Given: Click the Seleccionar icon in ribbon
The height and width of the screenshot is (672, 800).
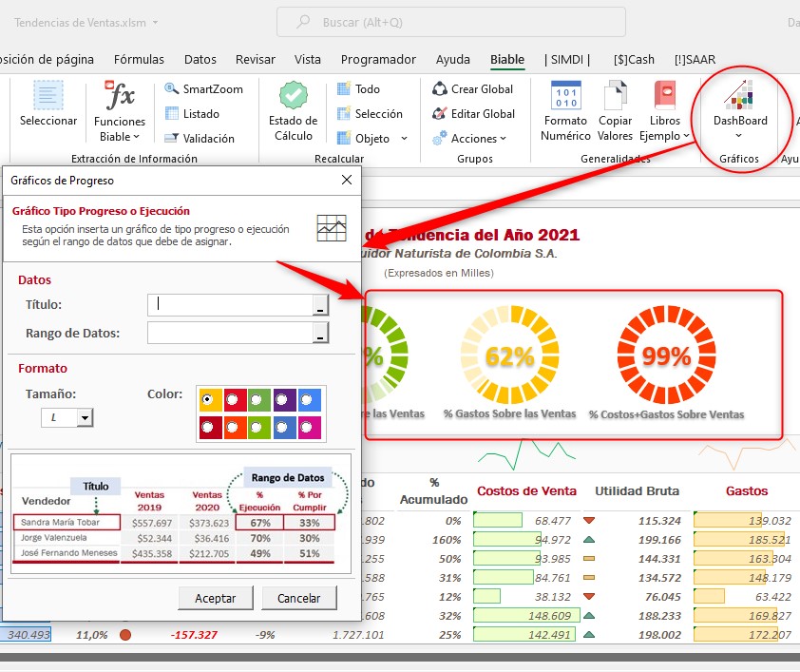Looking at the screenshot, I should click(48, 95).
